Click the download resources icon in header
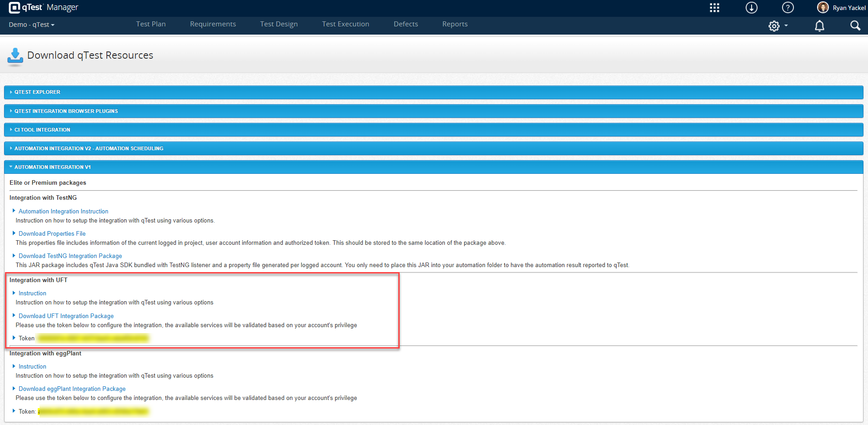This screenshot has height=425, width=868. point(751,8)
